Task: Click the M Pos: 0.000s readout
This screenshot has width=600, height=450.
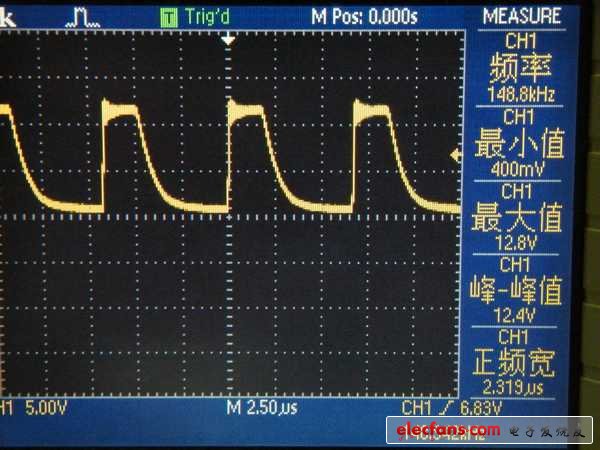Action: click(363, 16)
